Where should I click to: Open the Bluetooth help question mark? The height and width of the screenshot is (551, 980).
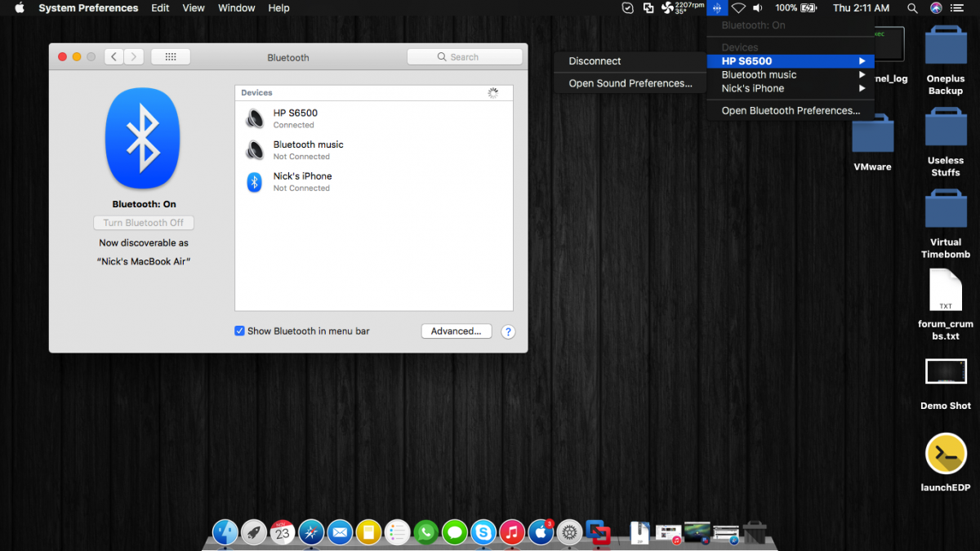[x=508, y=331]
